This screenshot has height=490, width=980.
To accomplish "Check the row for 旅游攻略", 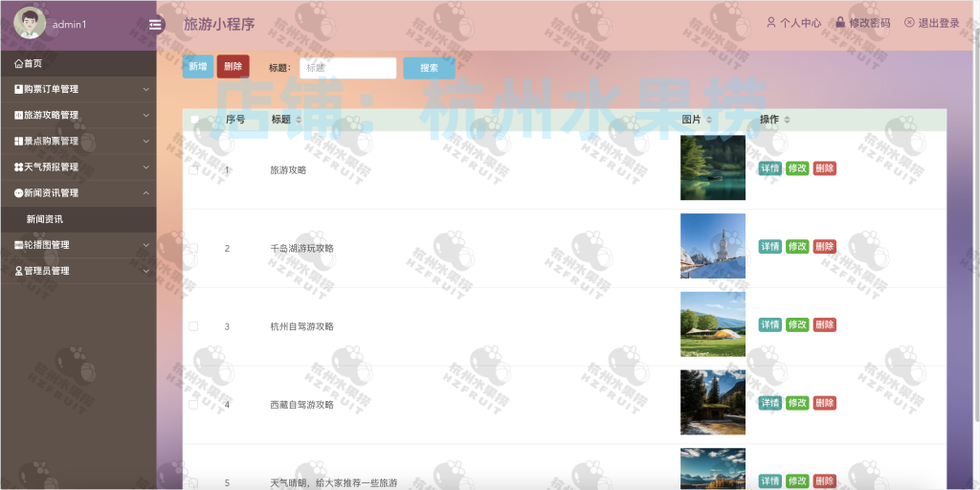I will click(x=193, y=169).
